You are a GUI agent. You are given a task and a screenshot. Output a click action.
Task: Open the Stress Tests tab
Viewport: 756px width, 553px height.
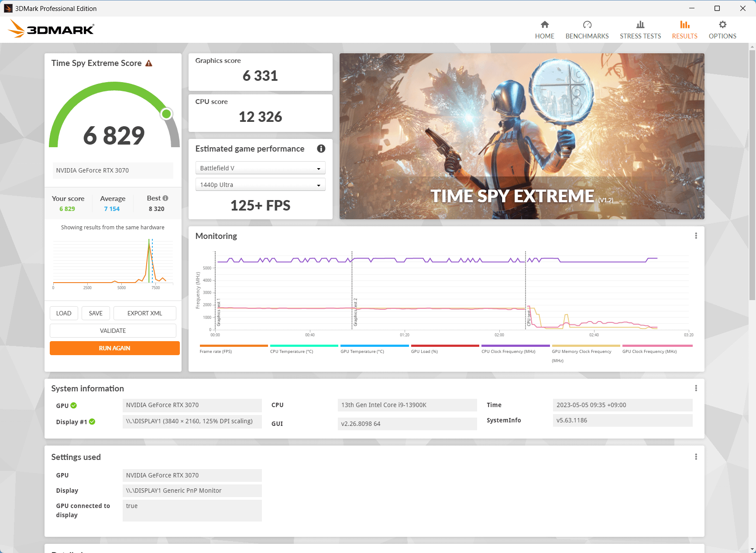pyautogui.click(x=640, y=30)
